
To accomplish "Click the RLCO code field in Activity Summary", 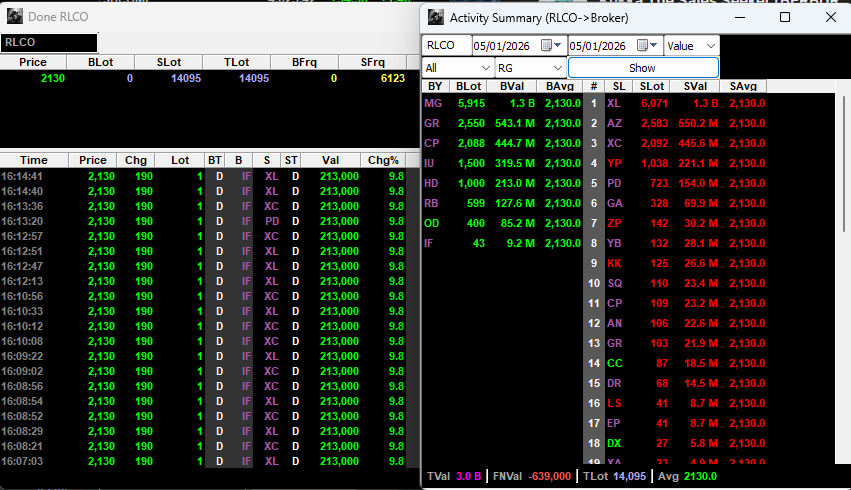I will 446,46.
